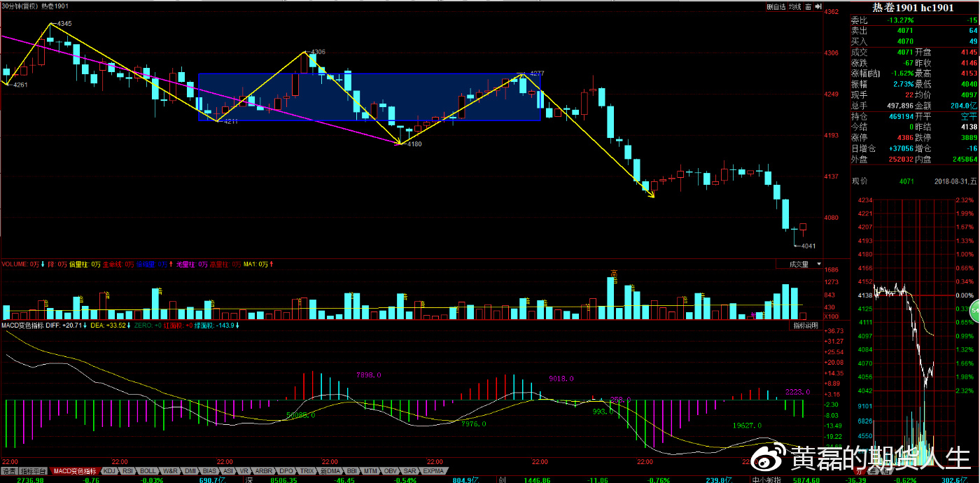Switch to the 新DMA indicator tab
The width and height of the screenshot is (980, 483).
pos(330,471)
